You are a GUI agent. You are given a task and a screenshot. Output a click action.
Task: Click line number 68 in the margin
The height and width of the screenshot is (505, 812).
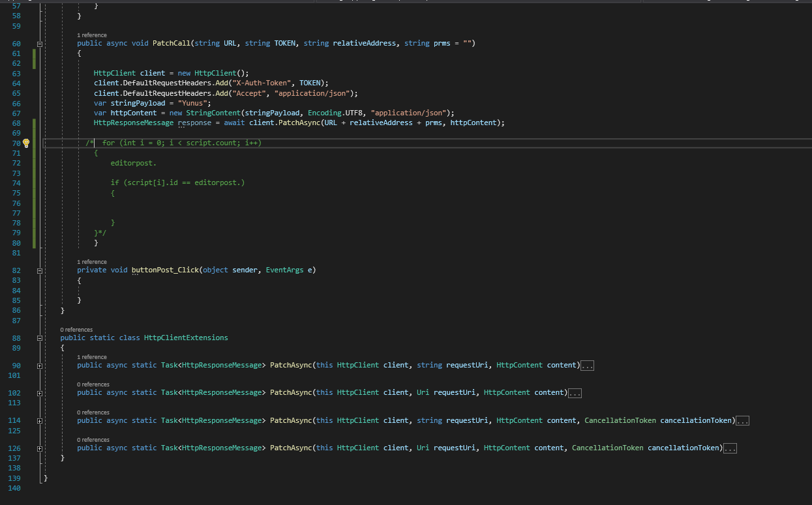[16, 123]
